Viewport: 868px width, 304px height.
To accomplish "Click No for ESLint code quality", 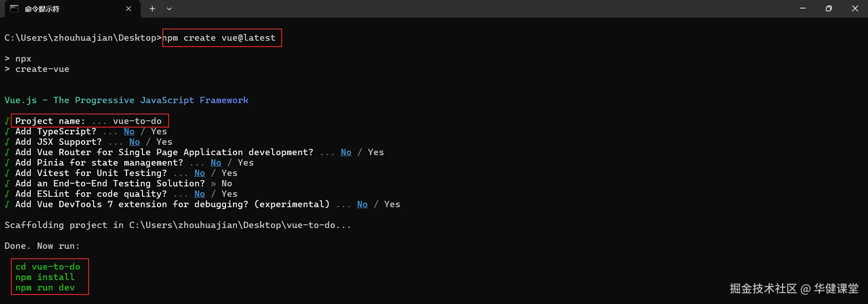I will tap(199, 194).
